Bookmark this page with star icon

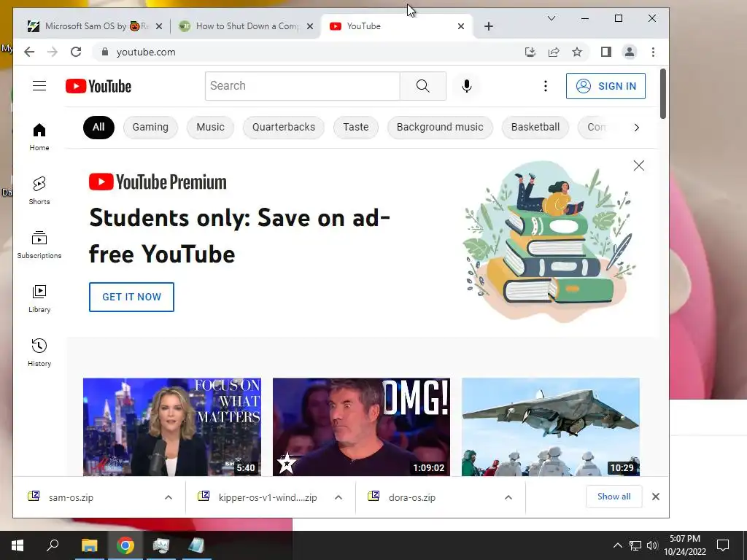577,52
